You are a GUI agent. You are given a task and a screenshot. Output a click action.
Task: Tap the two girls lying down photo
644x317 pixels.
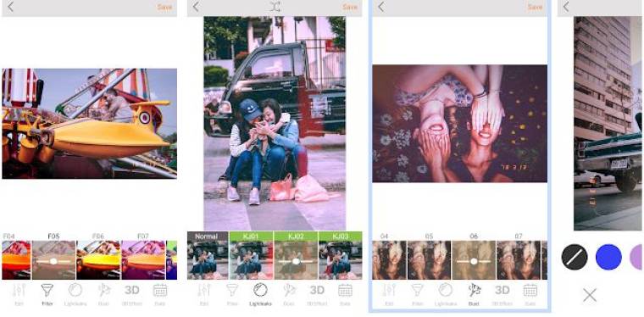coord(459,124)
